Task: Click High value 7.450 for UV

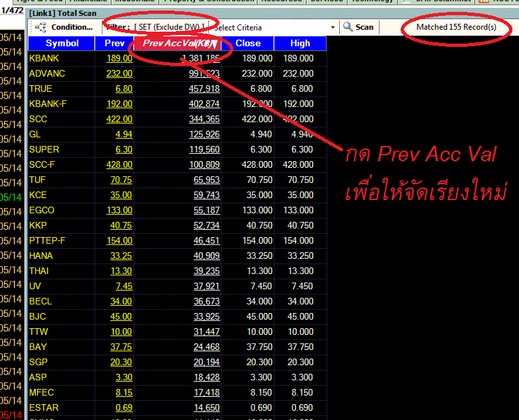Action: [302, 287]
